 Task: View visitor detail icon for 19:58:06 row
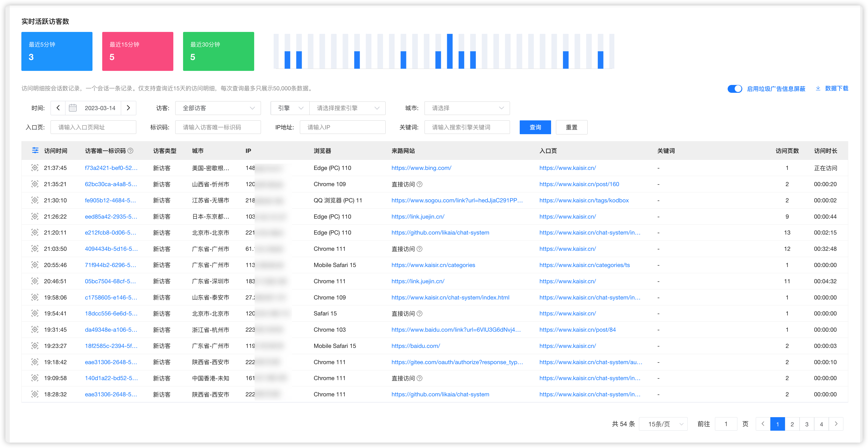coord(35,297)
